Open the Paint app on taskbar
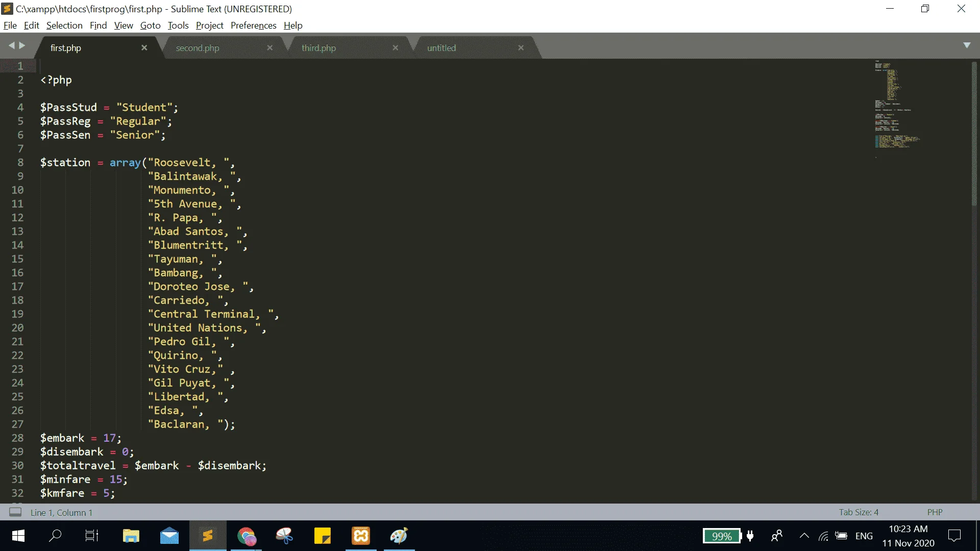This screenshot has width=980, height=551. 399,536
